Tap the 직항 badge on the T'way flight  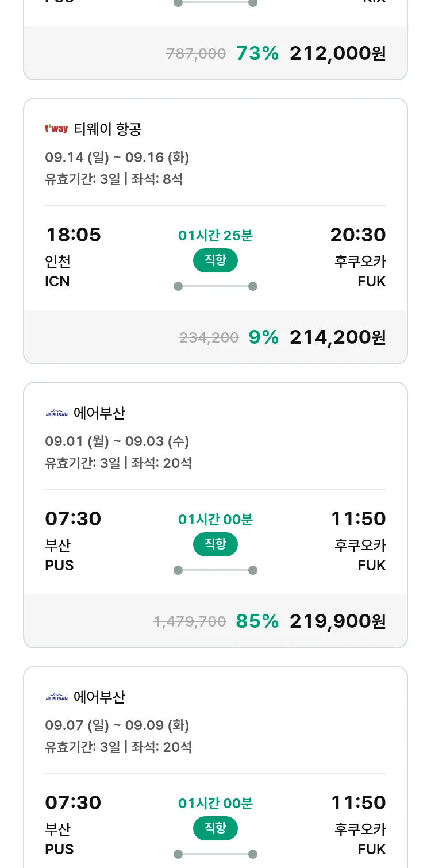click(x=215, y=260)
